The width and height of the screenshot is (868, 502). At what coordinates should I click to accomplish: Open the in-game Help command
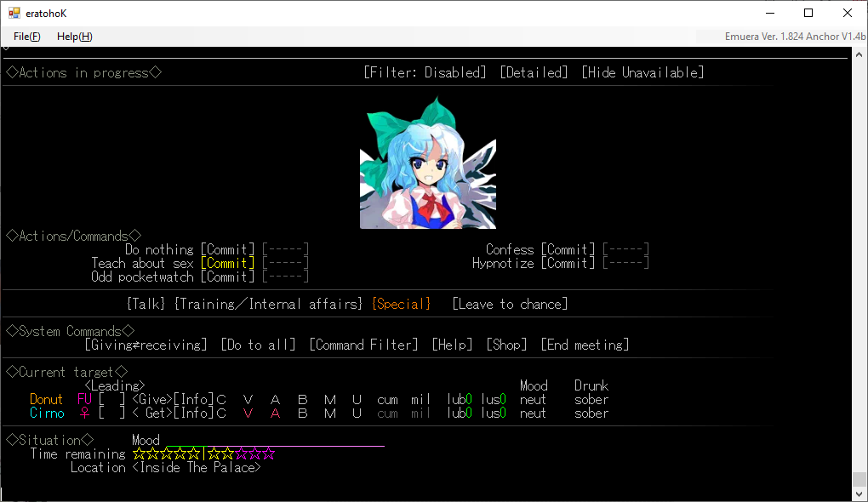point(452,345)
